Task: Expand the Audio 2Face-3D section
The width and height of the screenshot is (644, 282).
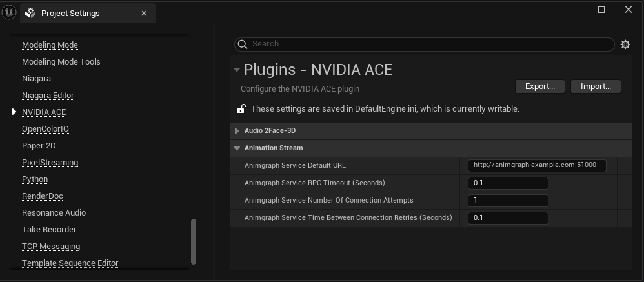Action: [237, 131]
